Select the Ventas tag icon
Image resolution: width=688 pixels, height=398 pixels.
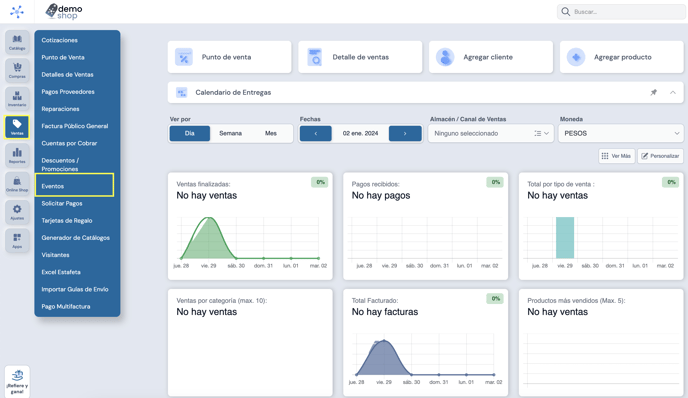(17, 127)
